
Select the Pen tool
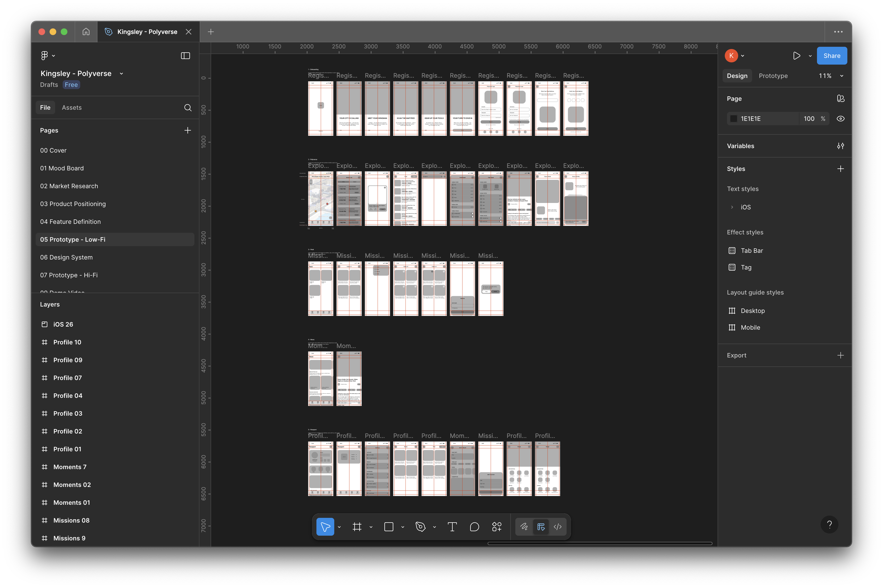pos(420,527)
